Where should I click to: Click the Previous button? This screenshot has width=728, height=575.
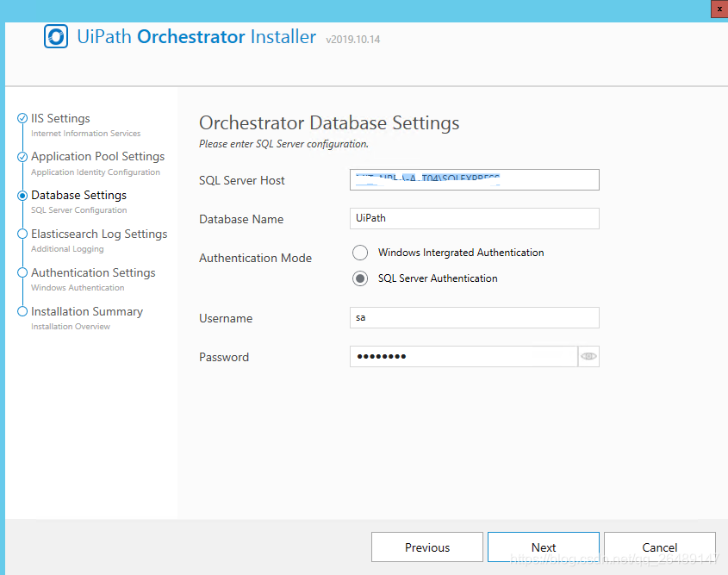427,547
